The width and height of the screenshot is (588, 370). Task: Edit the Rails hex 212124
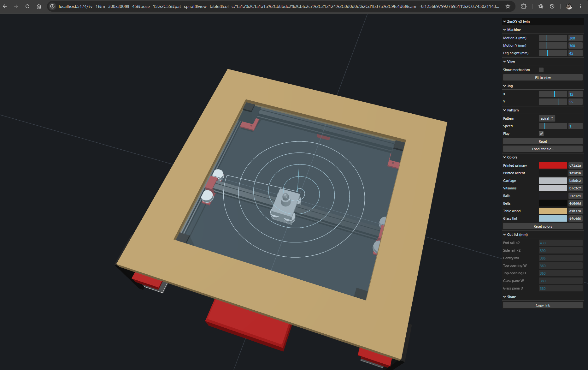(575, 196)
